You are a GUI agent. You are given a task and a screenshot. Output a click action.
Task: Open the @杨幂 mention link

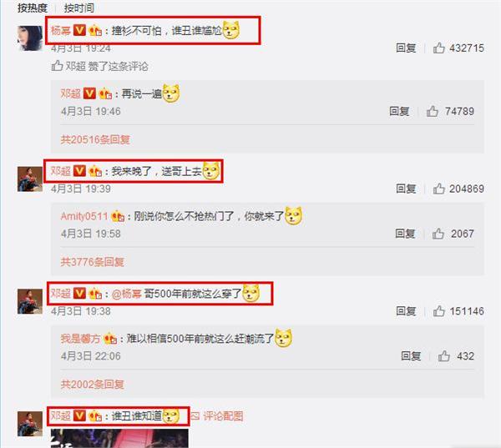point(127,294)
